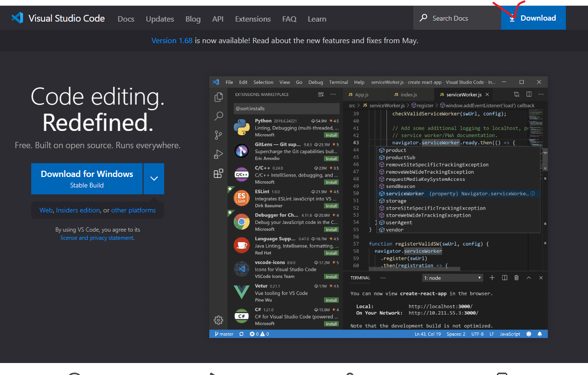The image size is (588, 375).
Task: Click the GitLens extension icon
Action: click(241, 151)
